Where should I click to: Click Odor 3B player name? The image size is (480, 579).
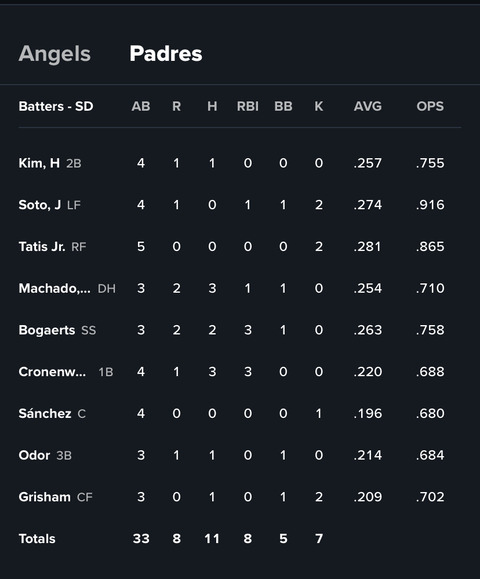tap(34, 455)
